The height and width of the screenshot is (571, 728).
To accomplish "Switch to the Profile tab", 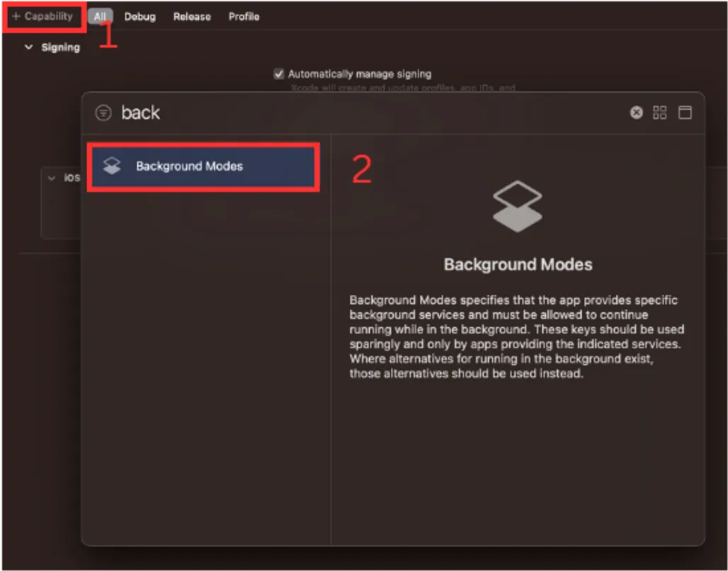I will click(x=244, y=17).
